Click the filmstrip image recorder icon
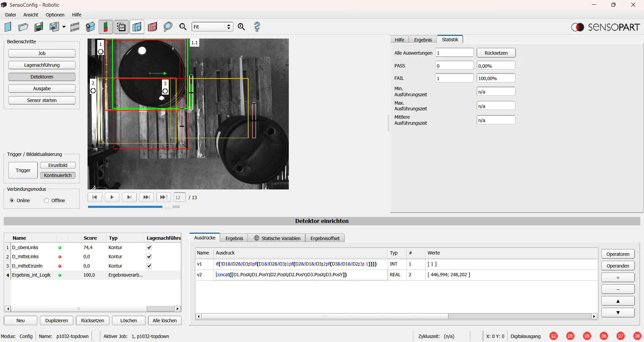Viewport: 644px width, 342px height. click(x=74, y=27)
